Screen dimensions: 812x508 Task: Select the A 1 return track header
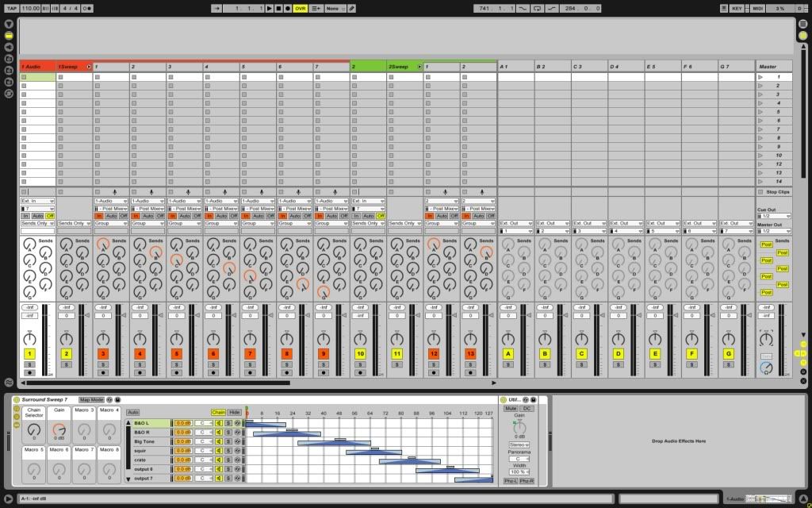(x=515, y=67)
